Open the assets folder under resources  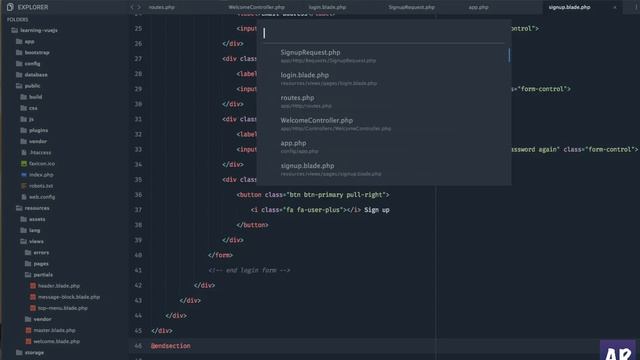pyautogui.click(x=33, y=219)
